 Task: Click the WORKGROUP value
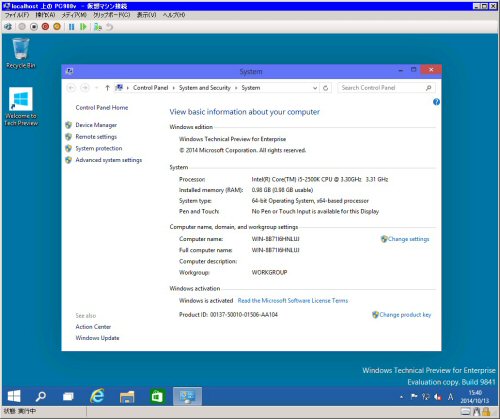tap(269, 272)
